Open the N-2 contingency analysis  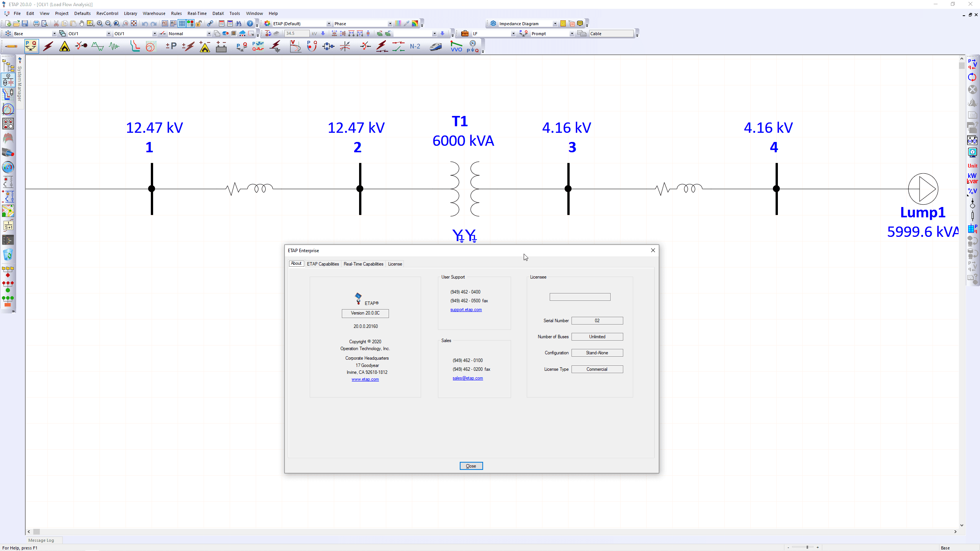(x=415, y=46)
